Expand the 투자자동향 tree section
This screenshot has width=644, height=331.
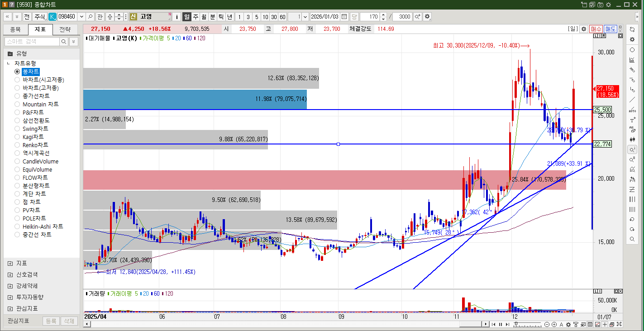pos(10,297)
